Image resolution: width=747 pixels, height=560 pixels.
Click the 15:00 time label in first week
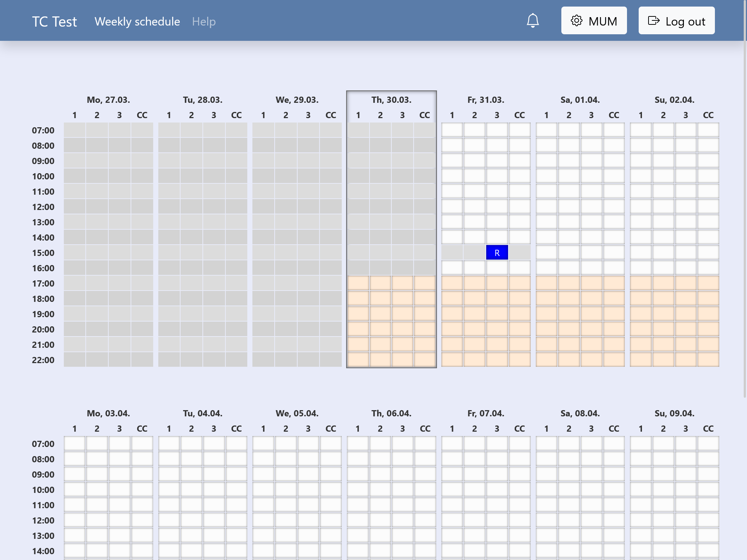click(x=43, y=253)
